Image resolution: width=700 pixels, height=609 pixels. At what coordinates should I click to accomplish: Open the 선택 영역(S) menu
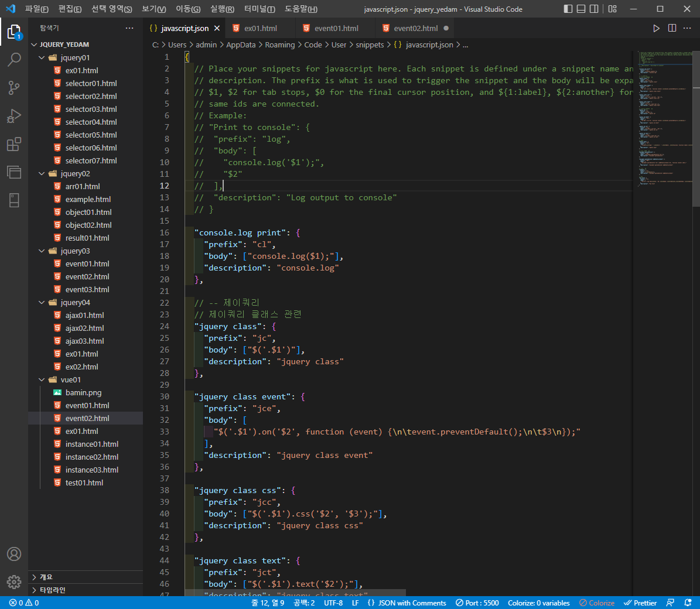112,9
